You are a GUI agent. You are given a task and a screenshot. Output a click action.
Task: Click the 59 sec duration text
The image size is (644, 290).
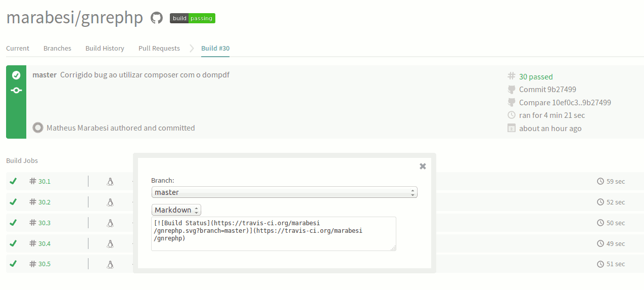(616, 181)
